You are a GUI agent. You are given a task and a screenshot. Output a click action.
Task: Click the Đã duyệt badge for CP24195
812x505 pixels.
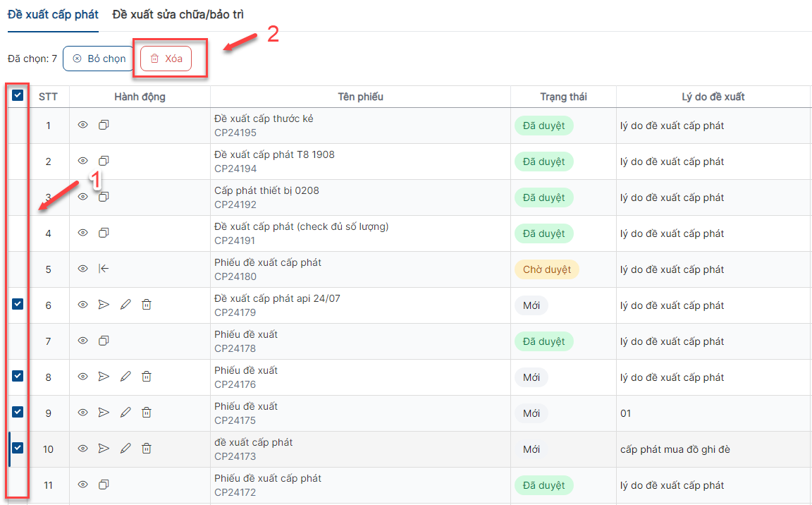coord(543,126)
